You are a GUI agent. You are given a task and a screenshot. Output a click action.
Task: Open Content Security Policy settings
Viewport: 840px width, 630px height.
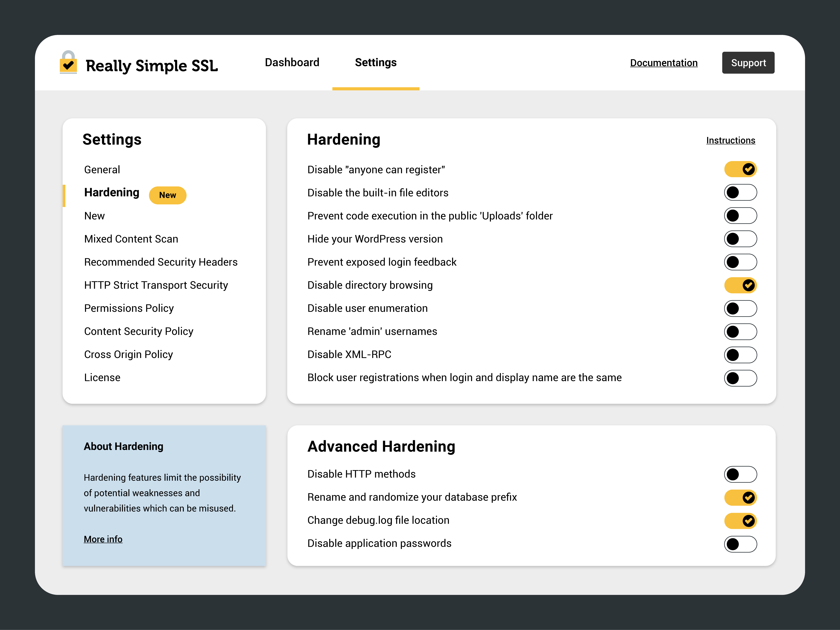(138, 331)
